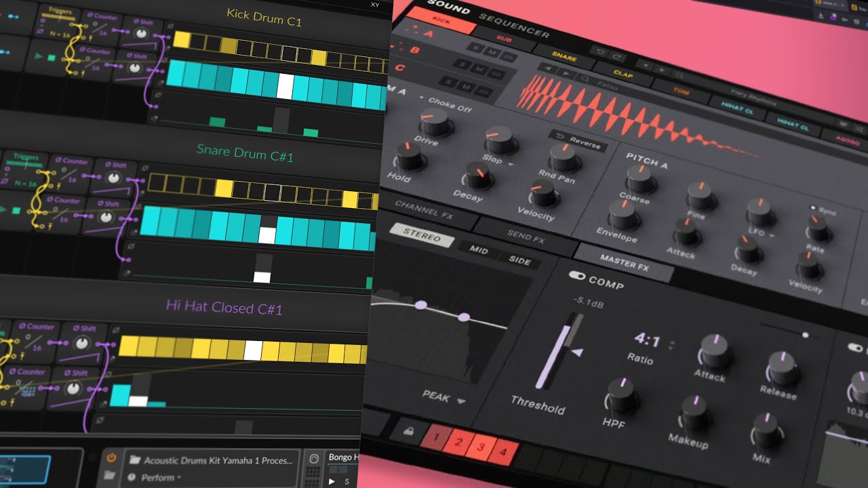The height and width of the screenshot is (488, 868).
Task: Click the Slop knob
Action: [x=502, y=140]
